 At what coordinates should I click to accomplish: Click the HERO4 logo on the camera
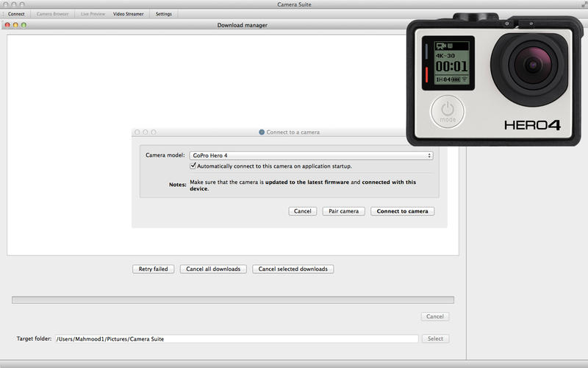click(533, 125)
